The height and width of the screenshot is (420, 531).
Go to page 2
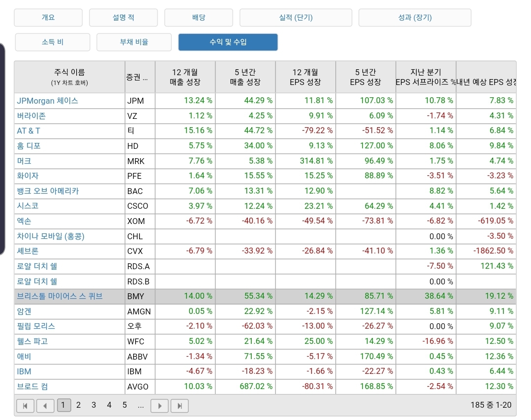pyautogui.click(x=79, y=405)
